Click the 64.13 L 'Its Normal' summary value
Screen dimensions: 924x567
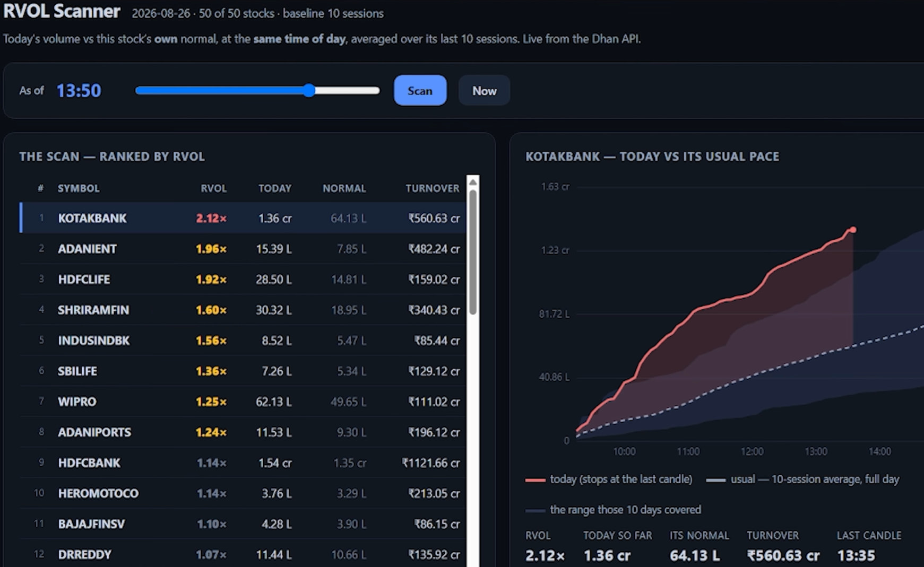(x=695, y=555)
